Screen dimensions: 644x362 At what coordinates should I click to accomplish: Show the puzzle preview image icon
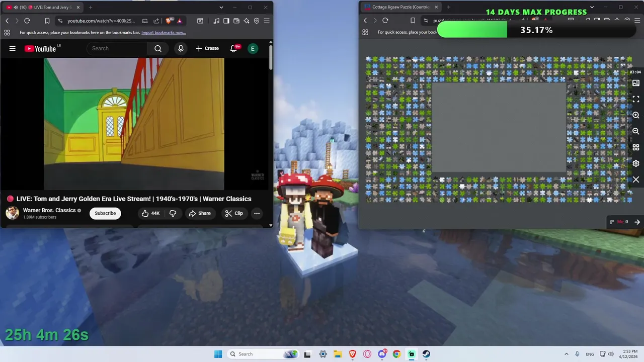point(636,83)
